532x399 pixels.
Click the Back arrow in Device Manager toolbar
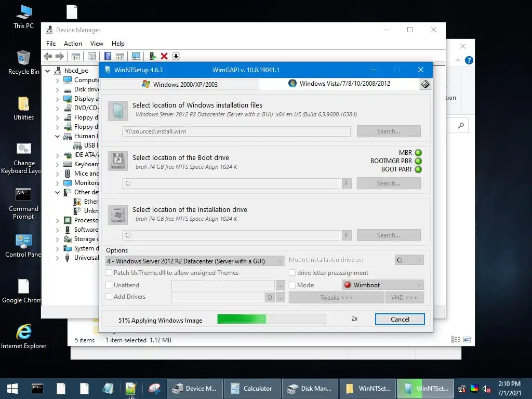[48, 56]
